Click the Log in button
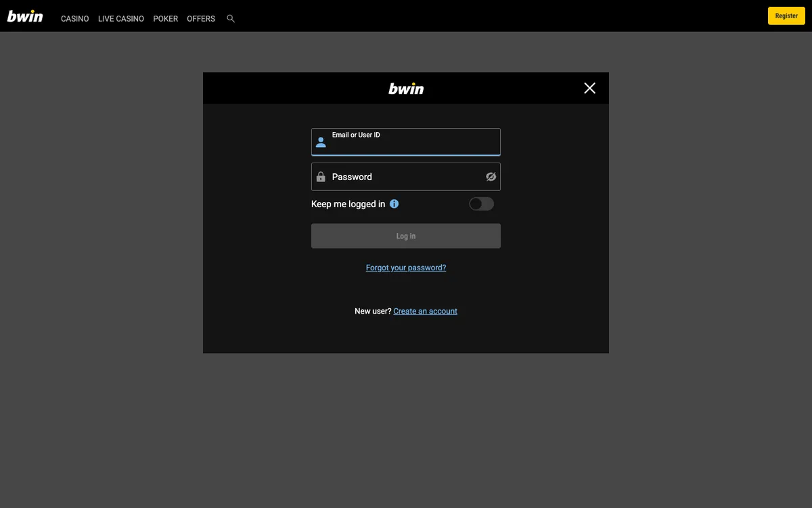 tap(406, 236)
